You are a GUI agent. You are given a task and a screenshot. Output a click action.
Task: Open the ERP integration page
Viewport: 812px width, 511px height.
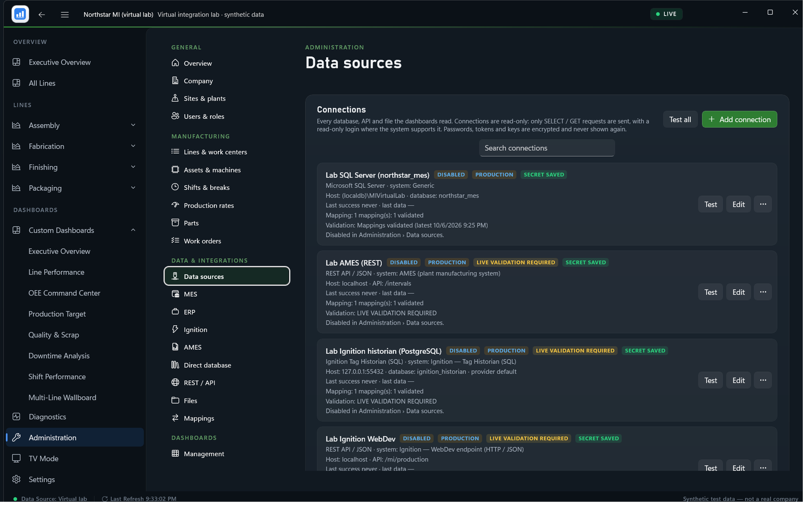click(x=227, y=312)
